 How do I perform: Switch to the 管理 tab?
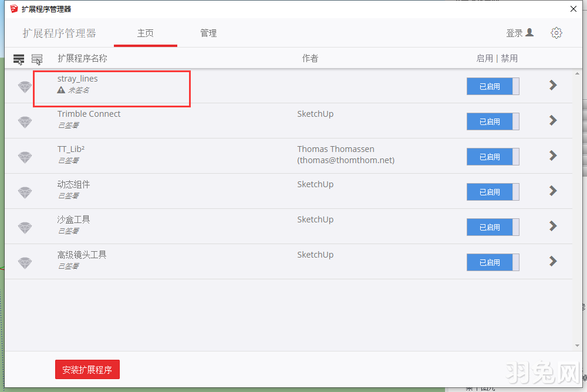(x=208, y=33)
